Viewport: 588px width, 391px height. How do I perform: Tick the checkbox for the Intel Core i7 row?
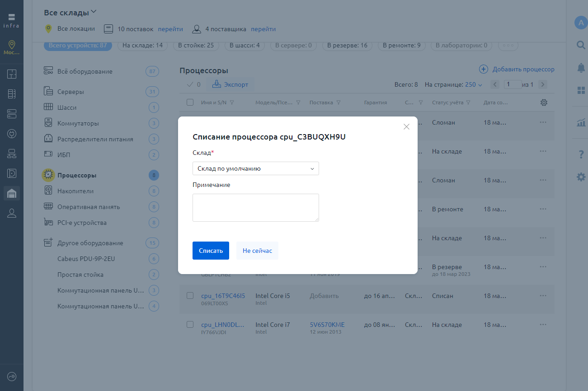pyautogui.click(x=190, y=325)
